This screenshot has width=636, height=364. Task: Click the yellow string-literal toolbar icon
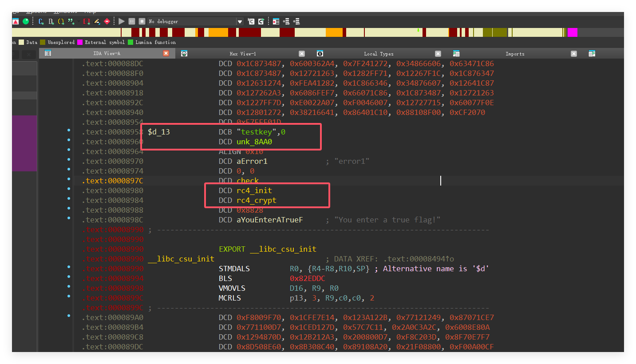click(x=61, y=21)
